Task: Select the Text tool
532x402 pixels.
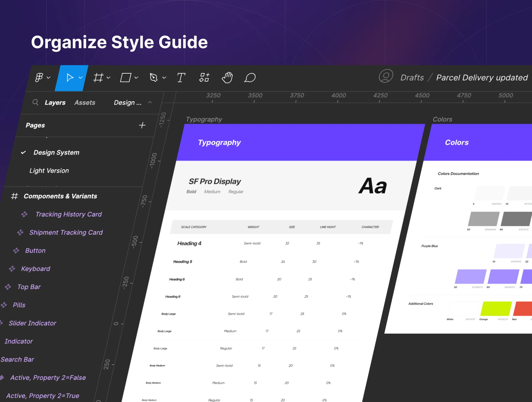Action: coord(181,78)
